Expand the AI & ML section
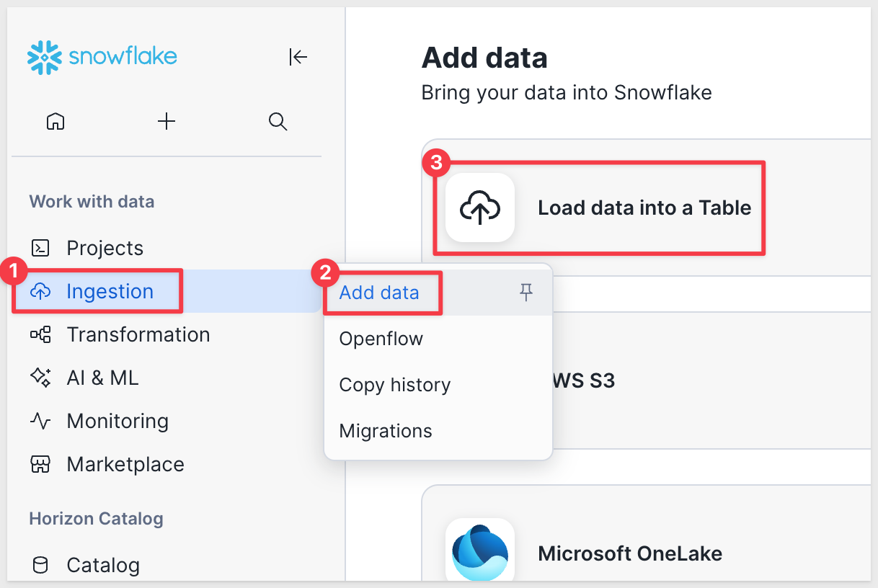878x588 pixels. 102,378
